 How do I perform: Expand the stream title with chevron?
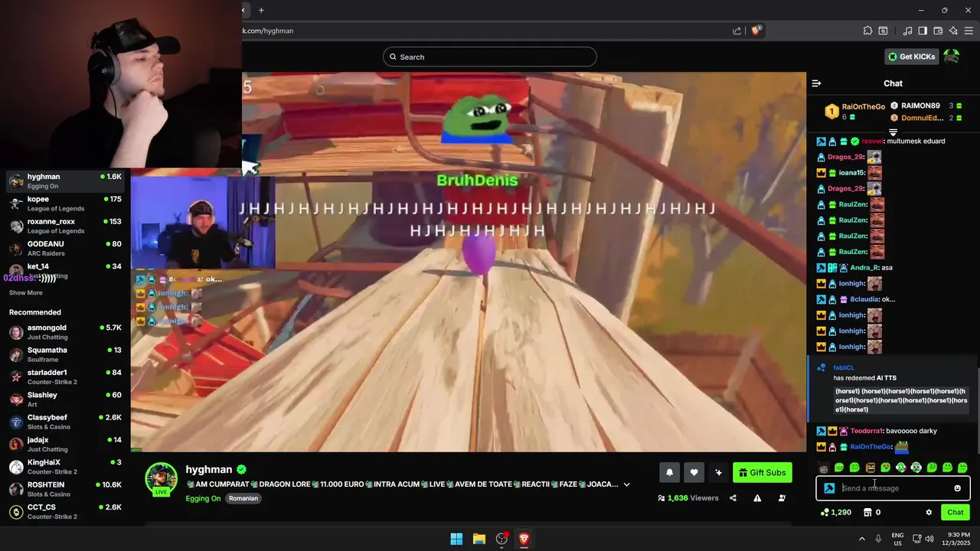pyautogui.click(x=626, y=484)
